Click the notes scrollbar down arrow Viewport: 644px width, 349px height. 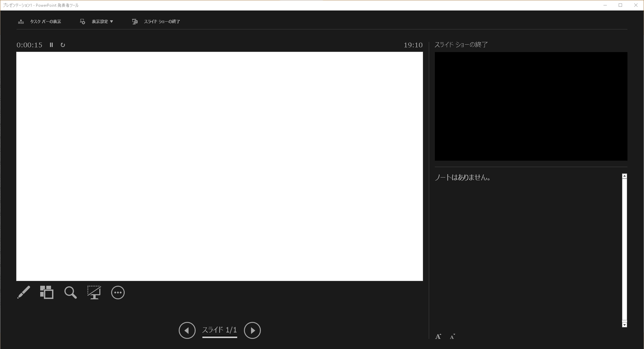point(624,325)
